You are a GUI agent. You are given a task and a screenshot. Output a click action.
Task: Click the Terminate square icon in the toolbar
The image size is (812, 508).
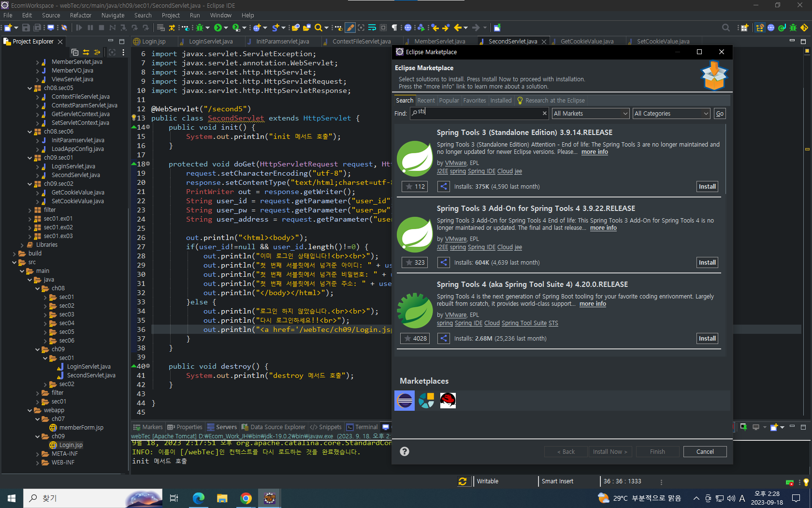click(x=101, y=28)
